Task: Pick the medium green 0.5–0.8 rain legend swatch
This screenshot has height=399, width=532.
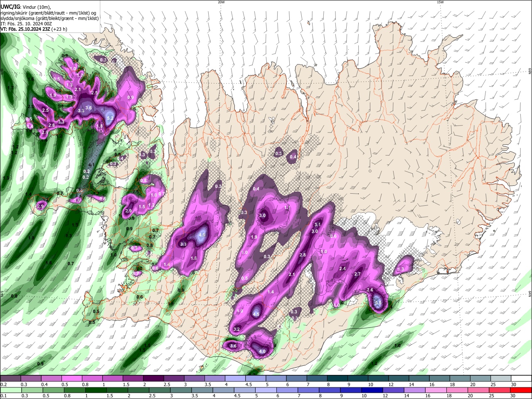Action: tap(54, 390)
